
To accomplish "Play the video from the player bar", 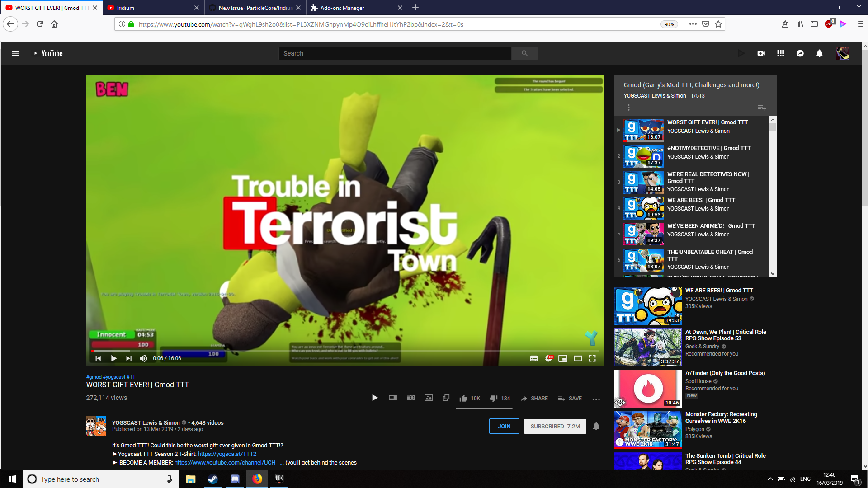I will [x=113, y=358].
